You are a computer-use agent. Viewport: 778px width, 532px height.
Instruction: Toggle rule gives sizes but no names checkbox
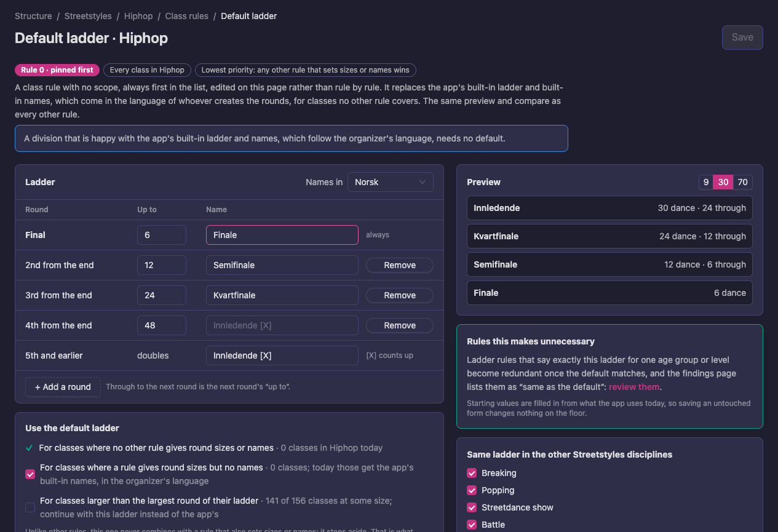30,474
